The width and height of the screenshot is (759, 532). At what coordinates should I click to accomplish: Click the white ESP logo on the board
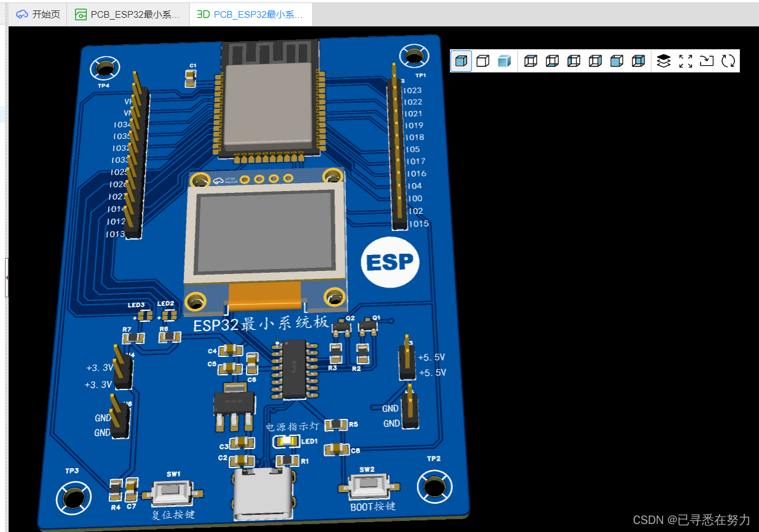pos(390,262)
